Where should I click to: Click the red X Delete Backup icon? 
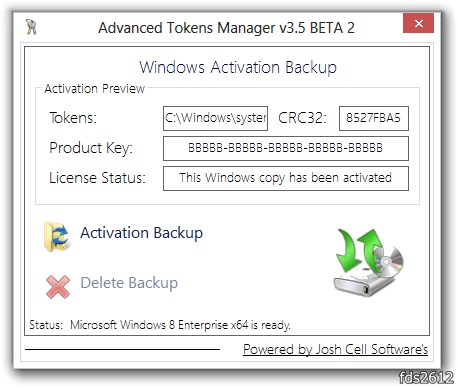[58, 286]
